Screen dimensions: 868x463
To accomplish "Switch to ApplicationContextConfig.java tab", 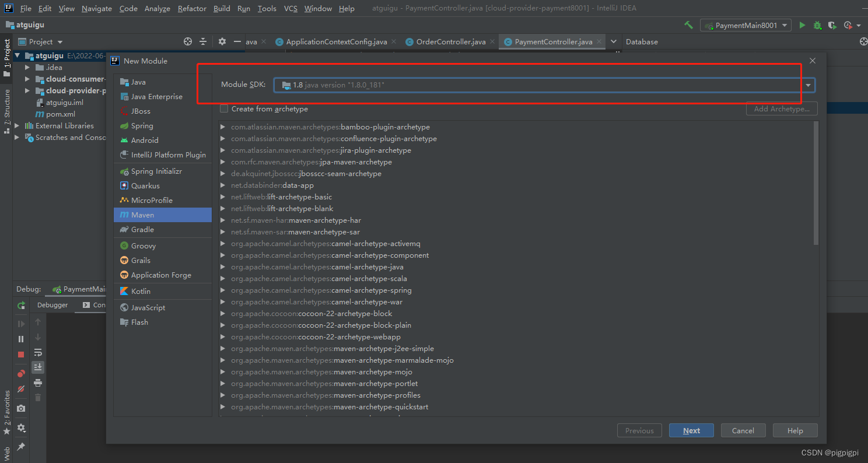I will point(337,41).
